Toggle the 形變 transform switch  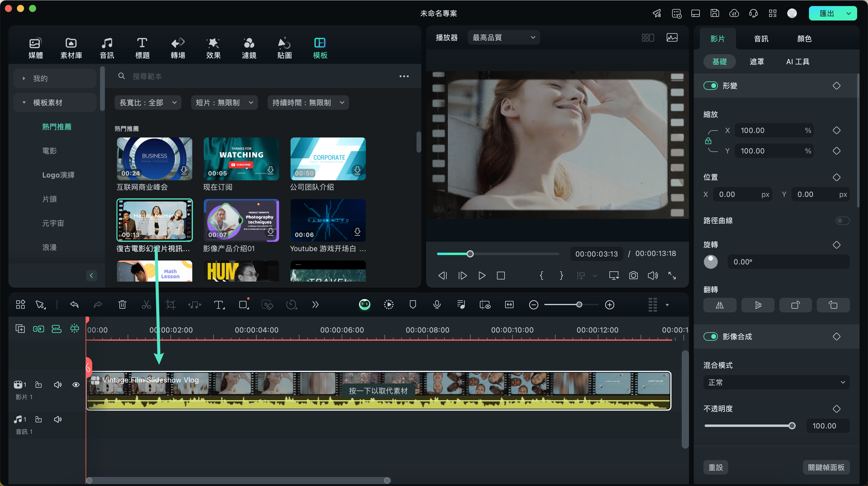click(711, 86)
